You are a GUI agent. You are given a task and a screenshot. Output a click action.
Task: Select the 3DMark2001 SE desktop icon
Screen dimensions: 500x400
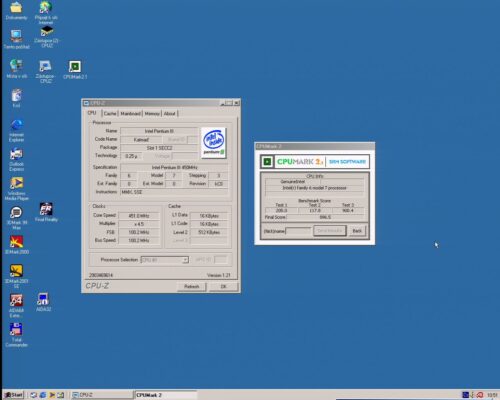pos(16,276)
